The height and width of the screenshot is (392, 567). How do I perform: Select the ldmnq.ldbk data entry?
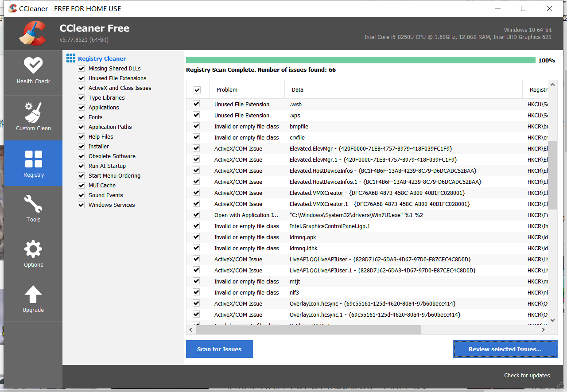coord(303,248)
